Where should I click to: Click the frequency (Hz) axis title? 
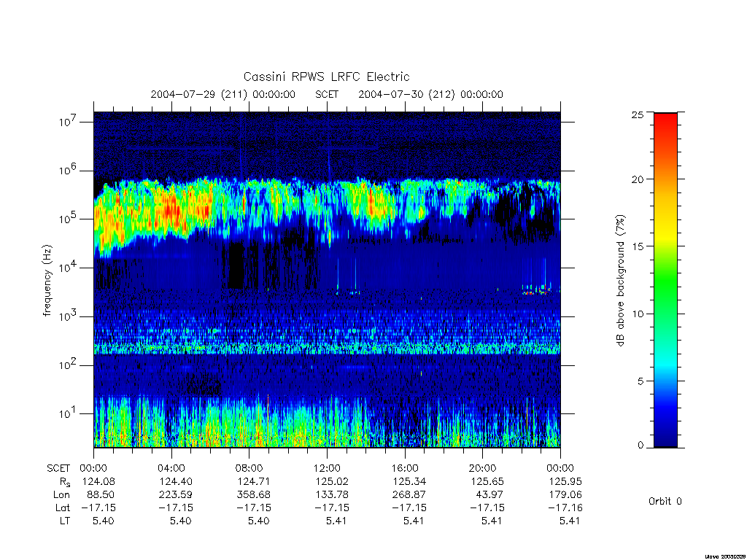click(47, 281)
